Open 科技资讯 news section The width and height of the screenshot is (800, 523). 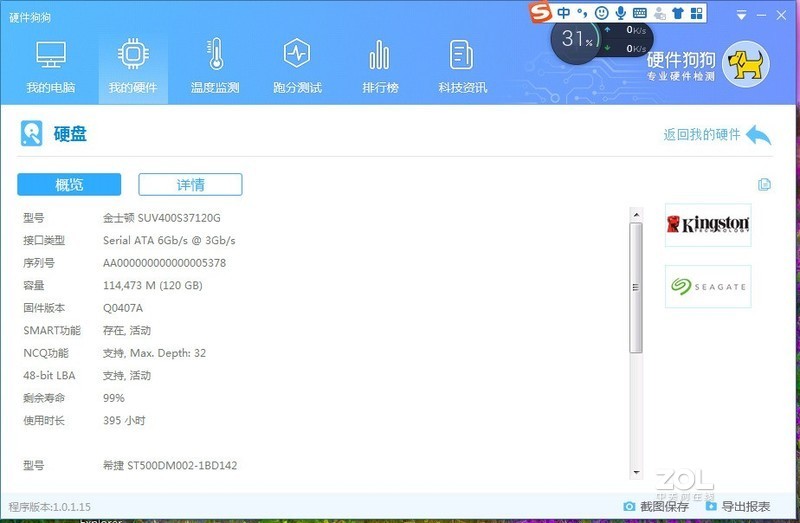pyautogui.click(x=462, y=66)
